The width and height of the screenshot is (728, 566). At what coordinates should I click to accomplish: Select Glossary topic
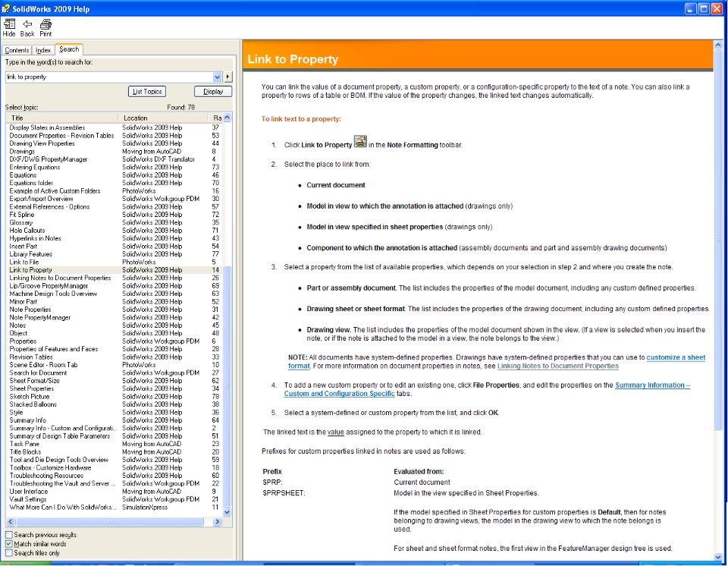tap(21, 222)
